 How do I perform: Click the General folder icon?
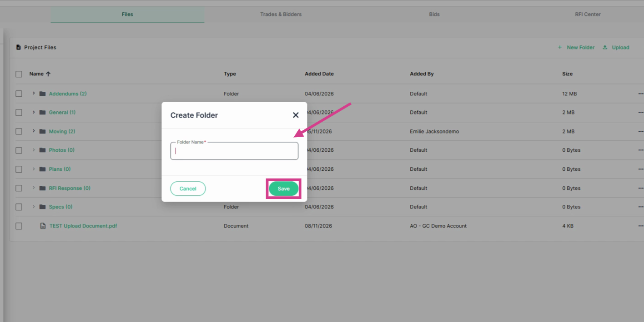[43, 113]
